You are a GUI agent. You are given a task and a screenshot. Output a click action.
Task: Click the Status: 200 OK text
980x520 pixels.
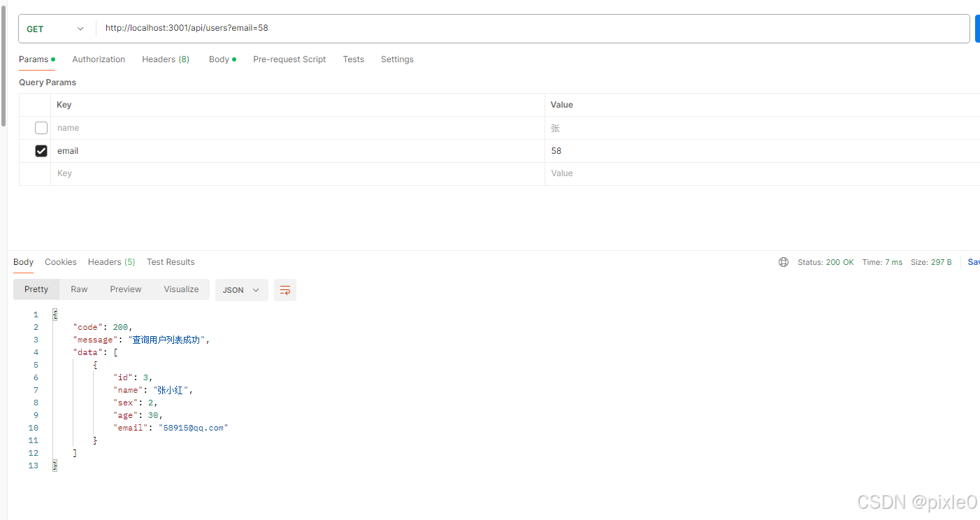(x=826, y=262)
